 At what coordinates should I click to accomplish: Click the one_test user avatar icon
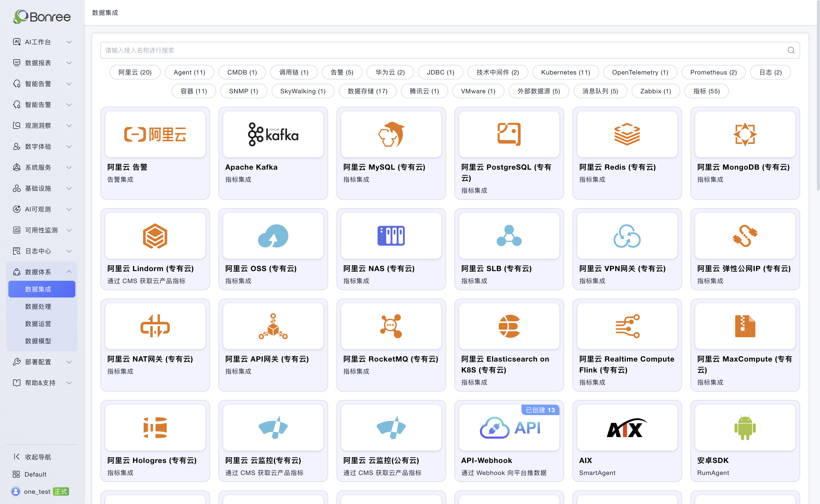15,491
